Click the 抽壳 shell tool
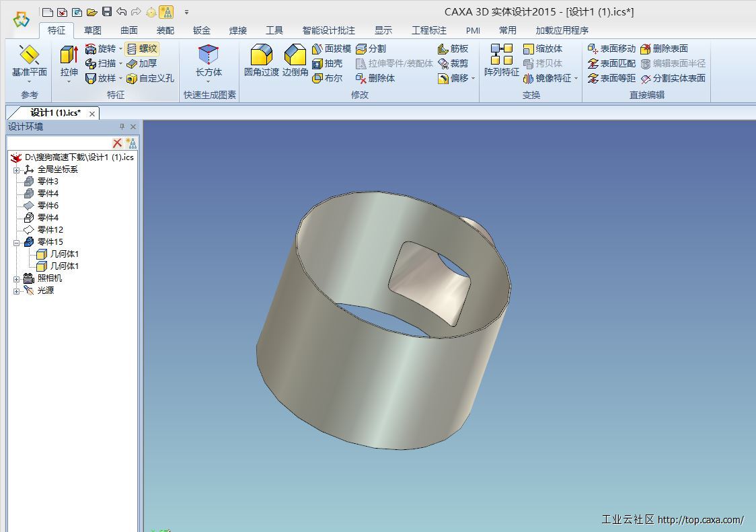This screenshot has height=532, width=756. tap(328, 63)
